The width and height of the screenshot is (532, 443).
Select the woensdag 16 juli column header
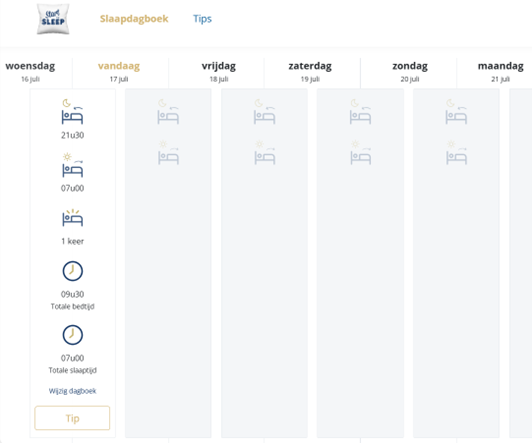[30, 72]
